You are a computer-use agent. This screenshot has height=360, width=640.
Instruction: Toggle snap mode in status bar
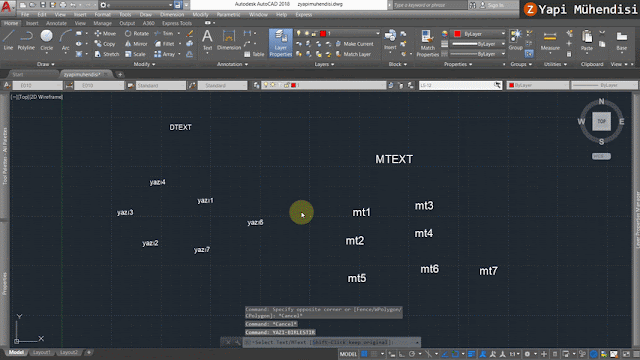(374, 354)
